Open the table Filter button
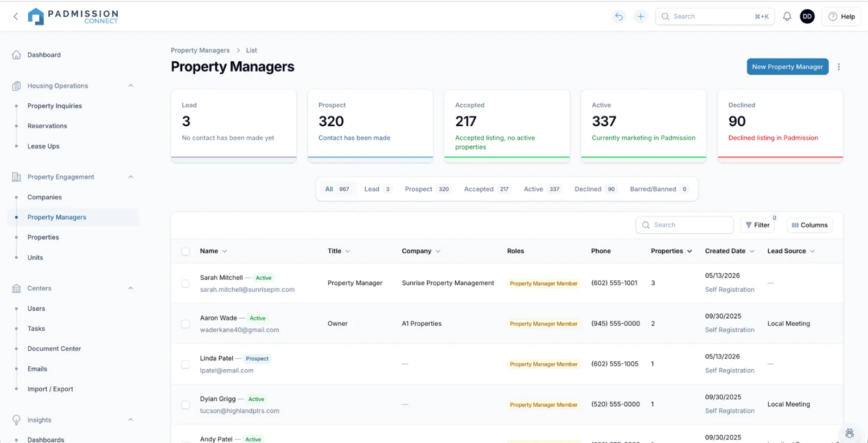Viewport: 868px width, 443px height. click(x=758, y=225)
